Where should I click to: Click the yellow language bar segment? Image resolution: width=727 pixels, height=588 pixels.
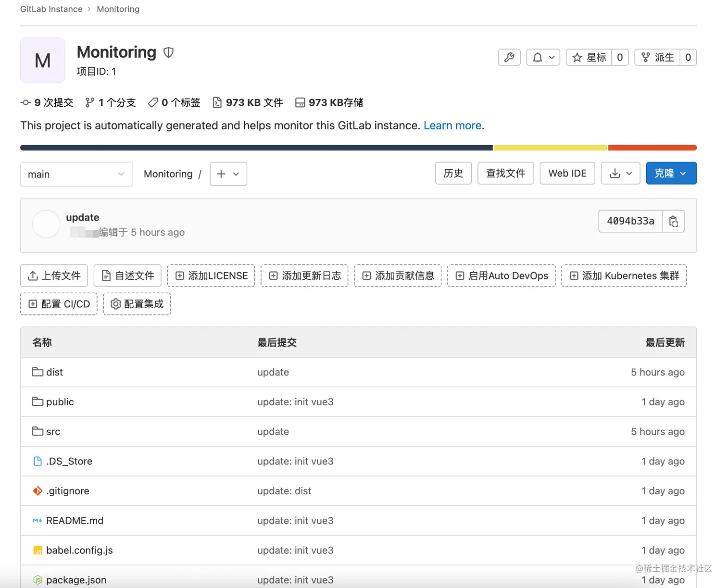point(551,148)
